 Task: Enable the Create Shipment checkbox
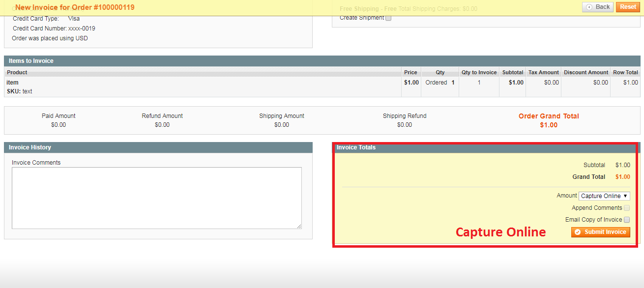click(x=388, y=18)
